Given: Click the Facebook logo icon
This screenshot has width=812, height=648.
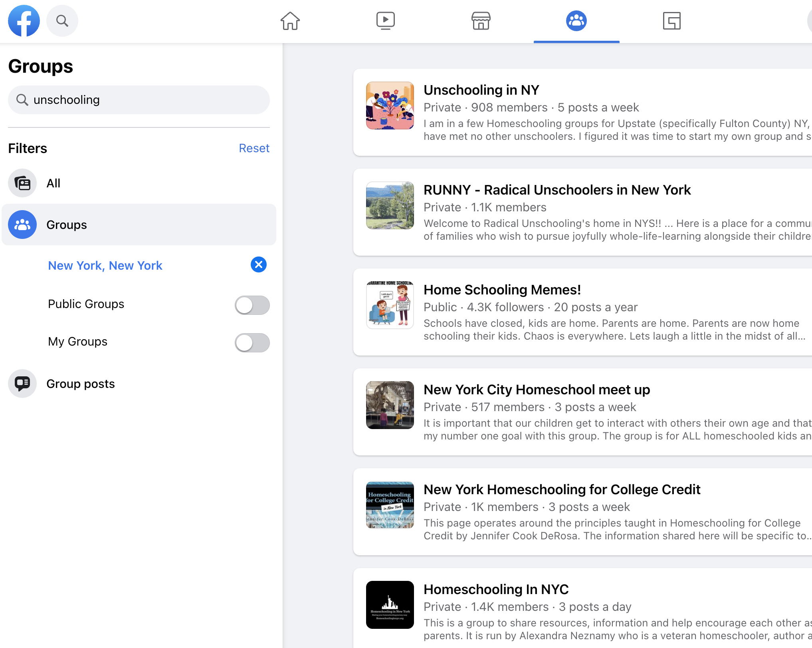Looking at the screenshot, I should click(x=24, y=21).
